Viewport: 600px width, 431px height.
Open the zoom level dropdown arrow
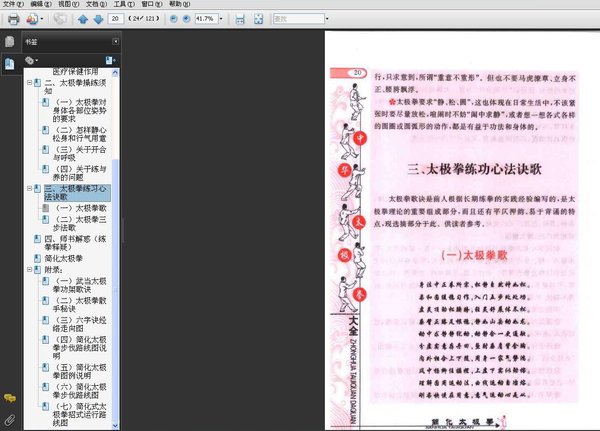pyautogui.click(x=221, y=19)
